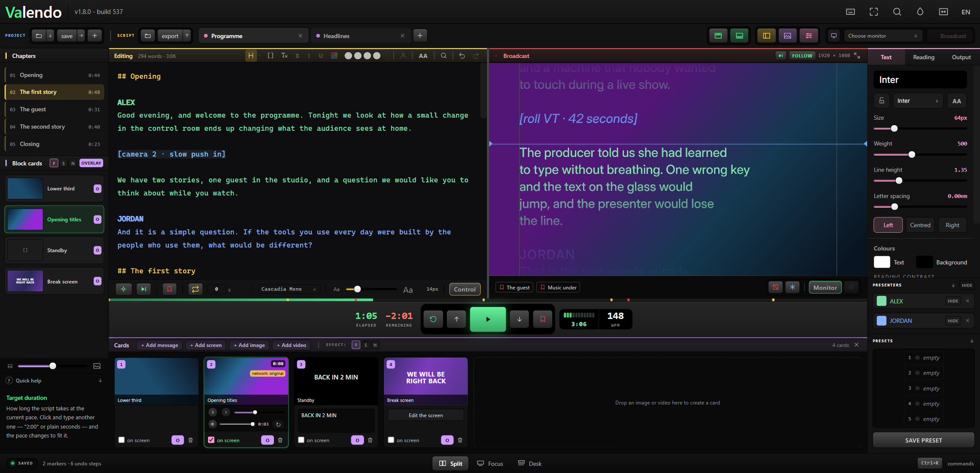Open the Inter font family dropdown

pyautogui.click(x=918, y=101)
